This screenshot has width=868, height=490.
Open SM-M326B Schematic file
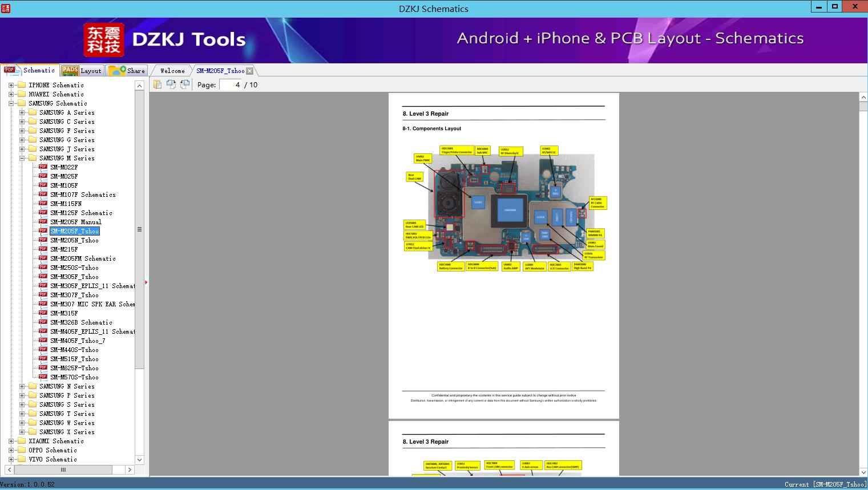pyautogui.click(x=81, y=322)
